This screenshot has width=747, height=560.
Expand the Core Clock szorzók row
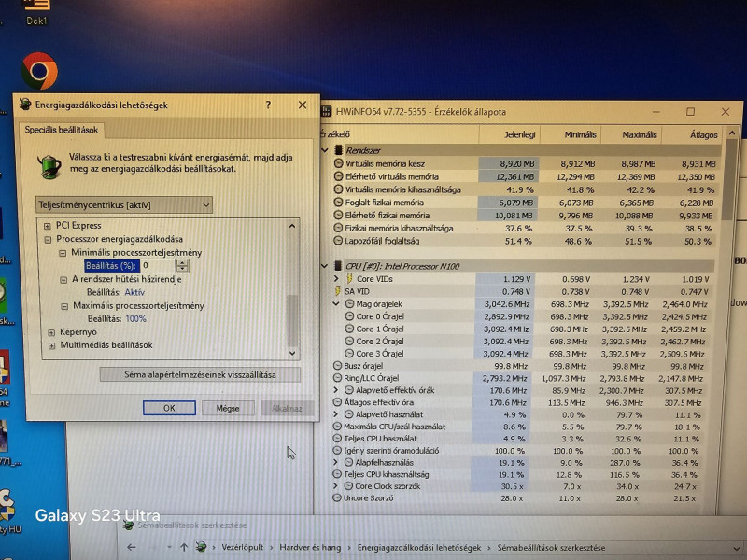click(x=335, y=485)
